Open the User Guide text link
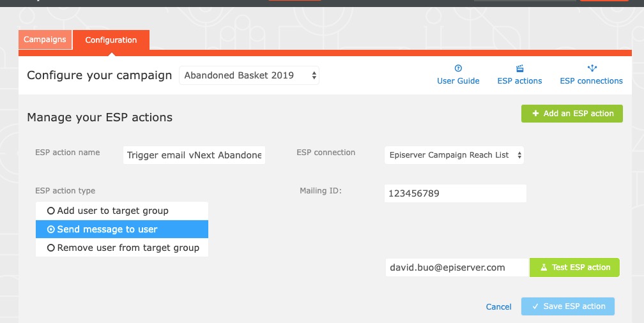This screenshot has width=644, height=323. (458, 81)
